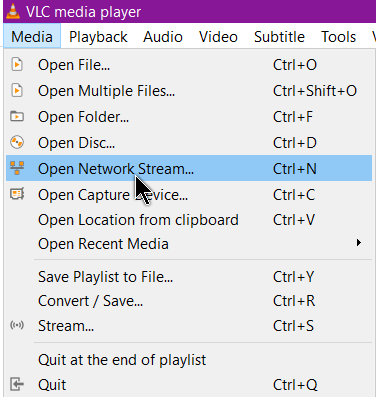The image size is (376, 397).
Task: Click the Open Capture Device icon
Action: tap(17, 194)
